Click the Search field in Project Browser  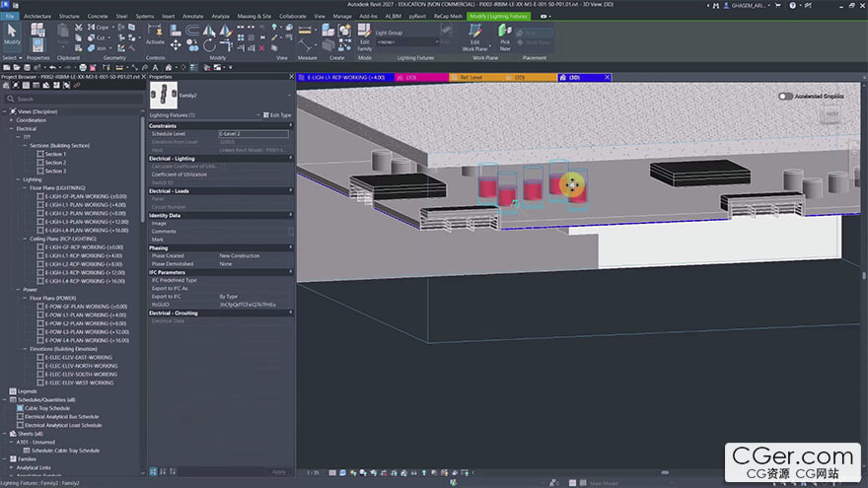click(74, 99)
